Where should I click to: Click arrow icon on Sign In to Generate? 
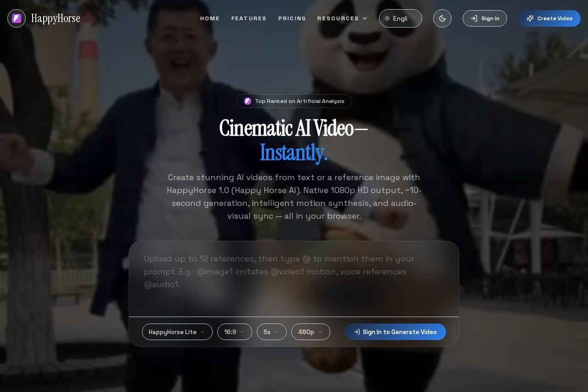click(357, 332)
